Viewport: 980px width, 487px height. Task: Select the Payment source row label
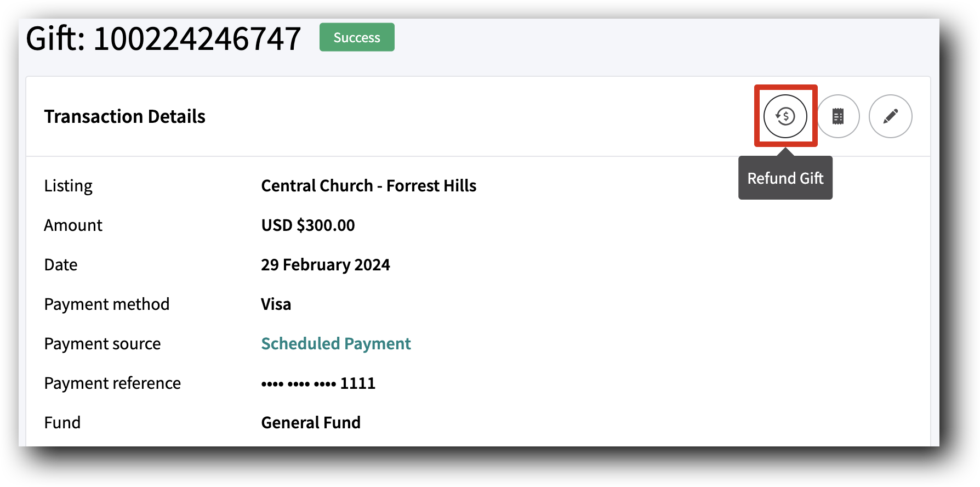[x=102, y=343]
